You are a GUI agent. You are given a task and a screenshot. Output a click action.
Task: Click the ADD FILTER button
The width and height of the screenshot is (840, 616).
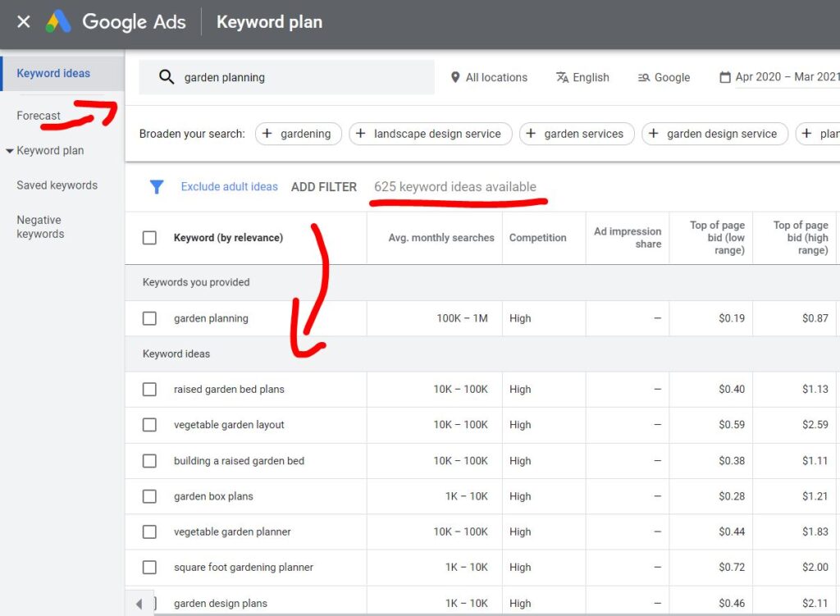coord(323,187)
